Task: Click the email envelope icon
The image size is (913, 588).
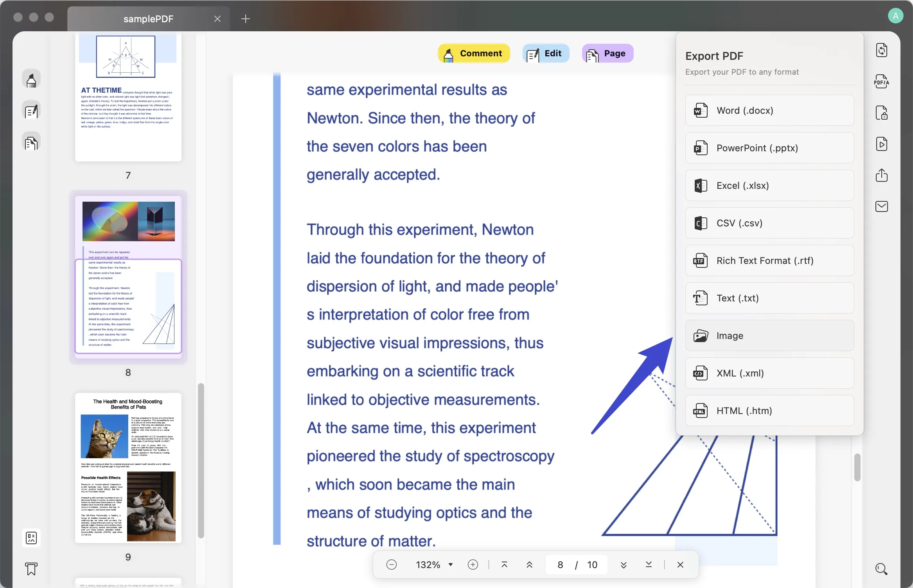Action: point(881,206)
